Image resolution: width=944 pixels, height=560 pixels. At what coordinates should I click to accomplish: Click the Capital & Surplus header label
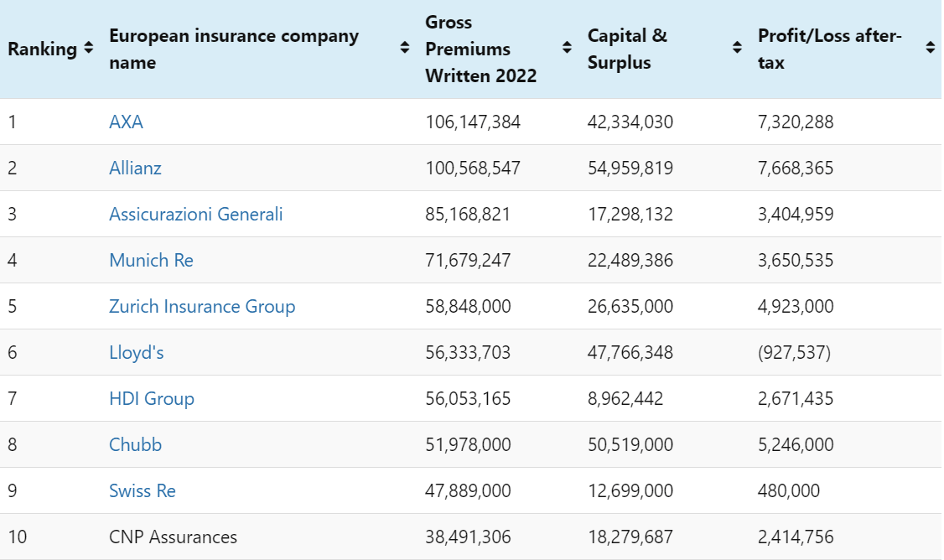point(627,49)
